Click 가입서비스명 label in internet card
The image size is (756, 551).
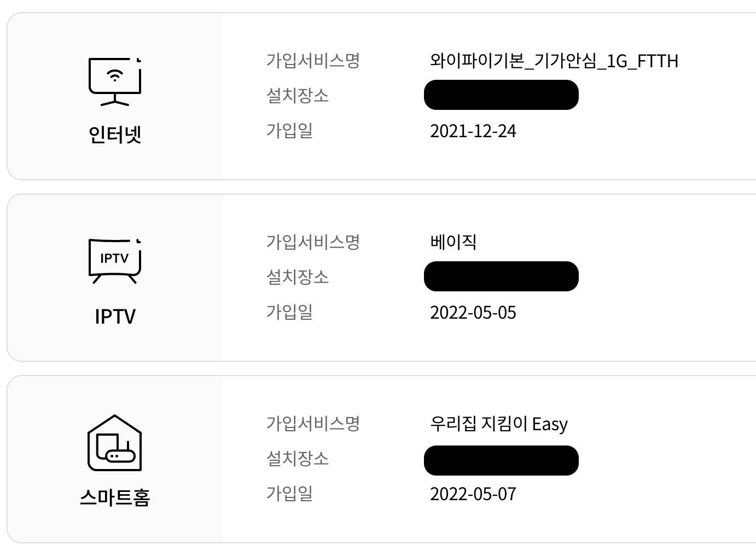(x=313, y=60)
